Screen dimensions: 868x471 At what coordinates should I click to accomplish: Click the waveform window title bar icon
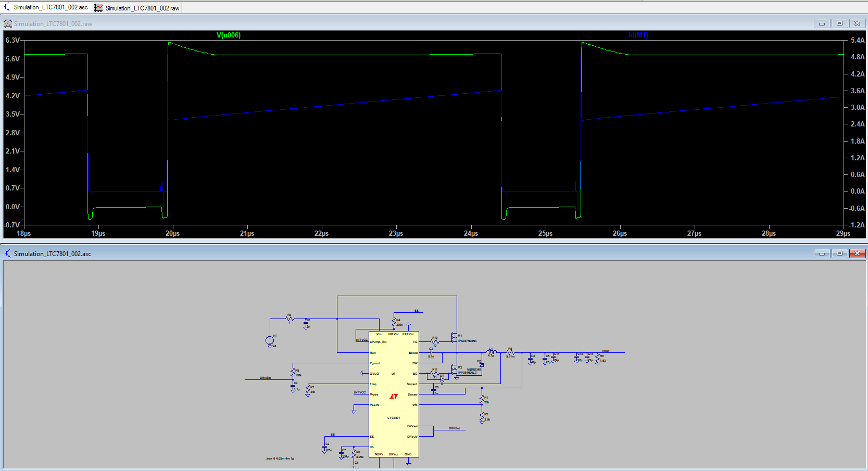[8, 23]
